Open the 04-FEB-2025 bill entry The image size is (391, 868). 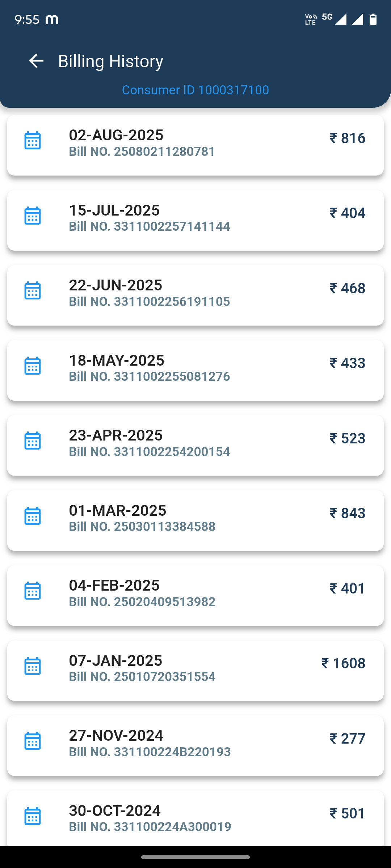tap(195, 595)
